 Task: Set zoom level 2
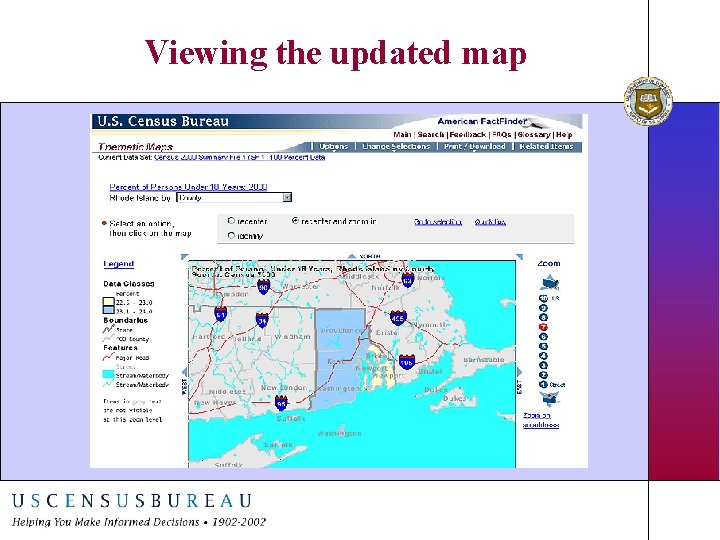543,375
